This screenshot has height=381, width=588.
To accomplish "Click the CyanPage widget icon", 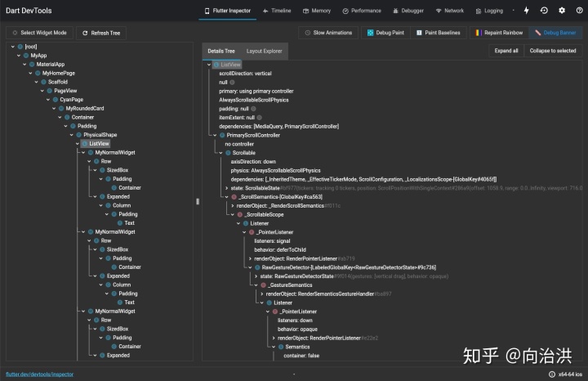I will [56, 100].
